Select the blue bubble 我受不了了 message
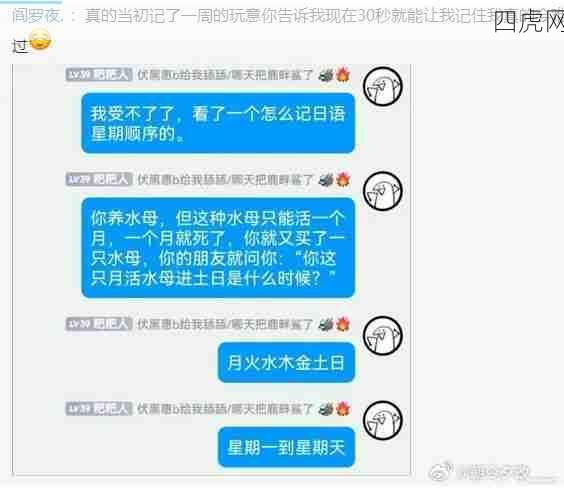 pyautogui.click(x=218, y=123)
